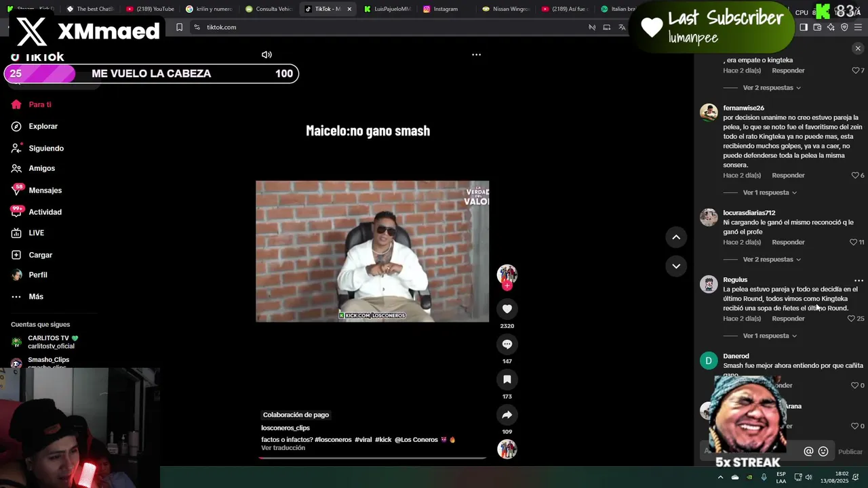Seek along the video progress bar

[x=372, y=458]
